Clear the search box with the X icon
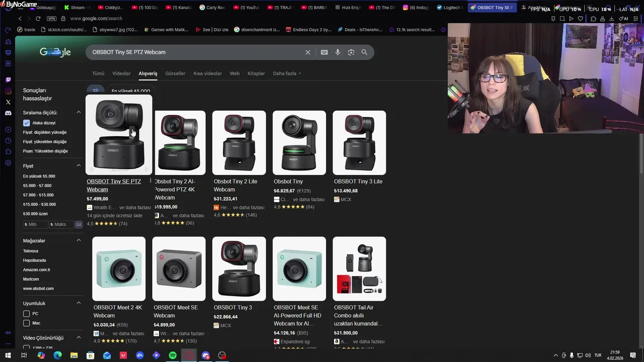The height and width of the screenshot is (362, 644). tap(308, 52)
